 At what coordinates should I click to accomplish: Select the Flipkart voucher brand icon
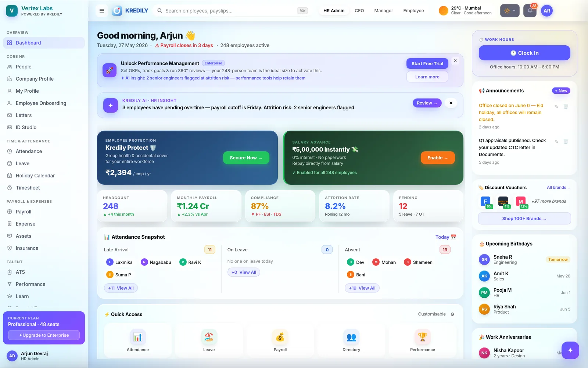pyautogui.click(x=486, y=202)
